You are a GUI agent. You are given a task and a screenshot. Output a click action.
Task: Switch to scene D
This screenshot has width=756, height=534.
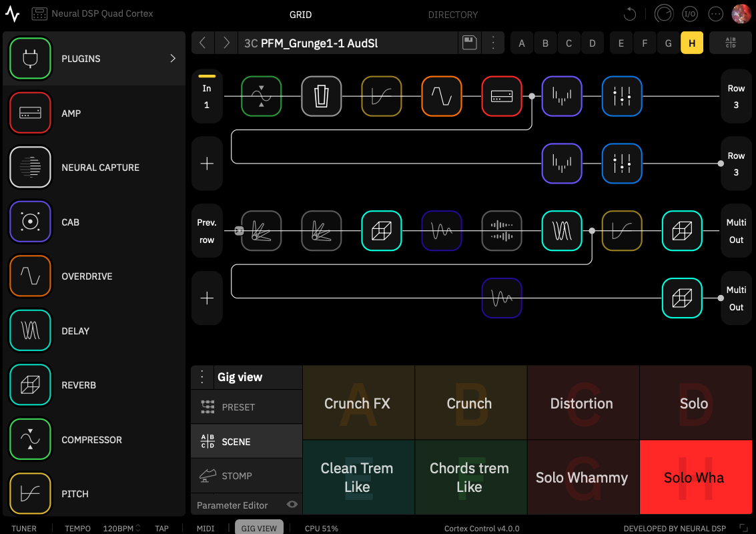[592, 43]
